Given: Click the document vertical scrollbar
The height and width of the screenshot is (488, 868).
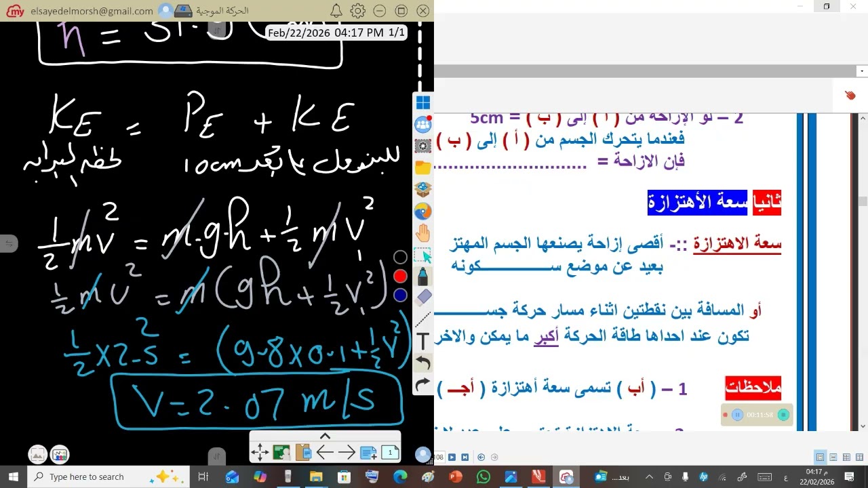Looking at the screenshot, I should [863, 271].
